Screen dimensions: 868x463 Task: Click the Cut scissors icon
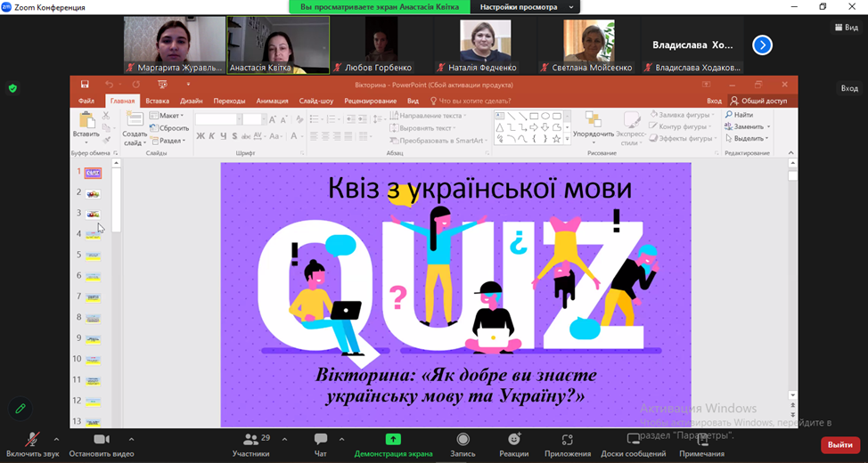(x=106, y=116)
